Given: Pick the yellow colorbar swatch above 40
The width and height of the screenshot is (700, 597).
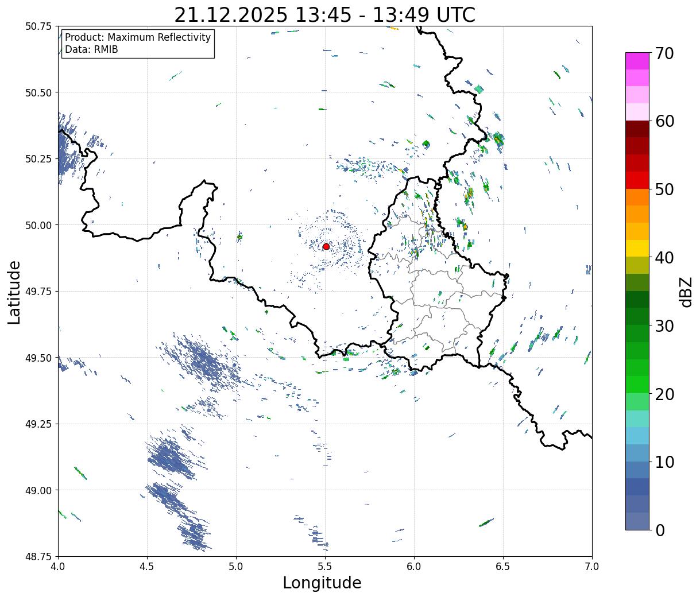Looking at the screenshot, I should pos(637,248).
